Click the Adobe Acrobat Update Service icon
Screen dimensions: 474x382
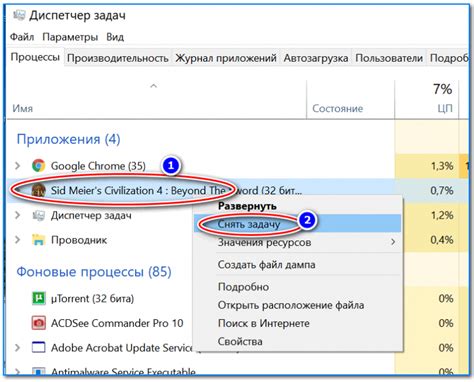tap(38, 348)
